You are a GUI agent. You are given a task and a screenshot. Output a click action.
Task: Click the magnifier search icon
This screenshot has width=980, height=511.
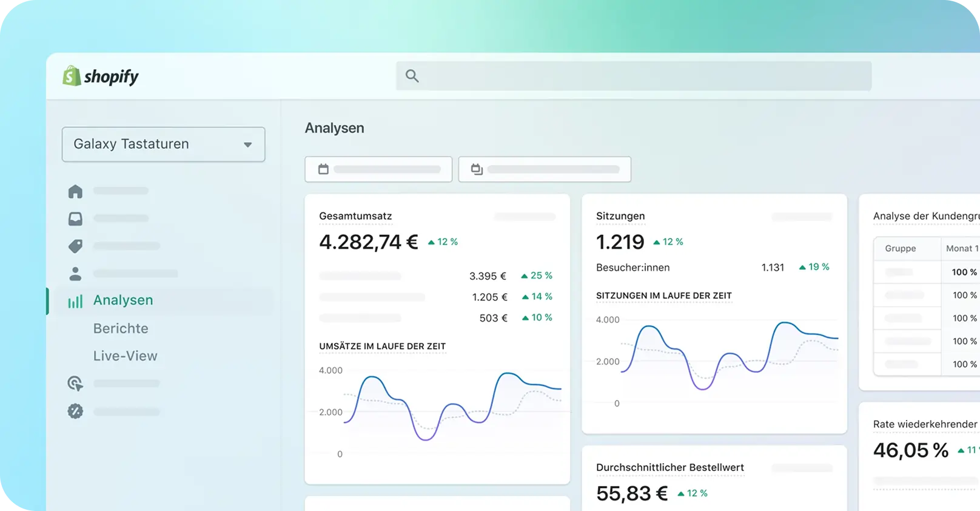[x=412, y=76]
